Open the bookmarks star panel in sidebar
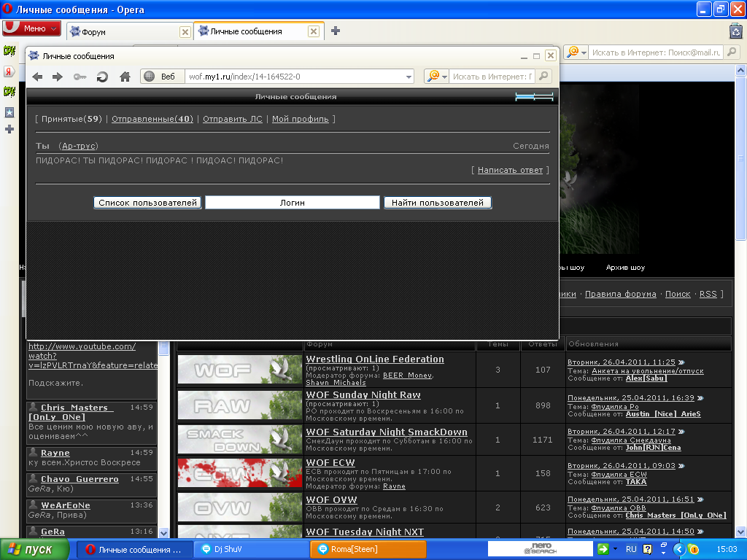747x560 pixels. [9, 112]
